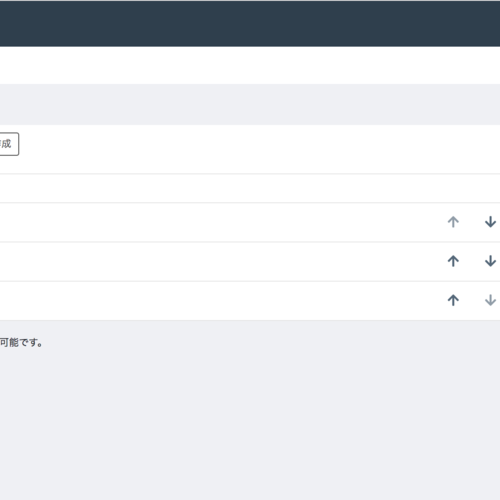Image resolution: width=500 pixels, height=500 pixels.
Task: Move the second list row down
Action: pos(490,261)
